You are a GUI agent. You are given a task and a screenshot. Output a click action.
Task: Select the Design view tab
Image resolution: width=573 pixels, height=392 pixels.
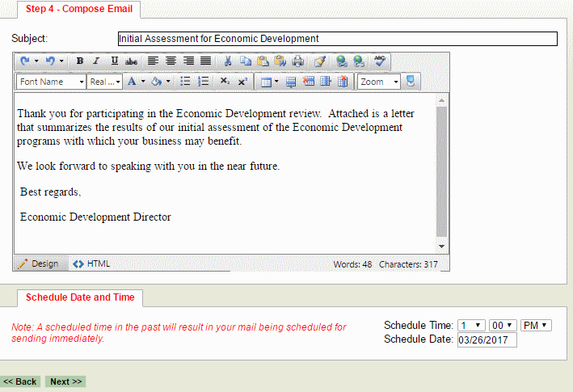coord(39,263)
